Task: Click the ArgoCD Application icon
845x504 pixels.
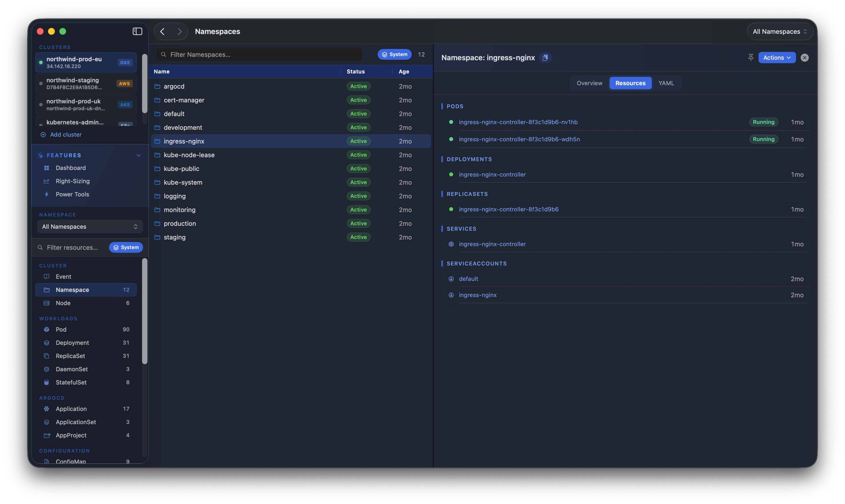Action: [x=47, y=409]
